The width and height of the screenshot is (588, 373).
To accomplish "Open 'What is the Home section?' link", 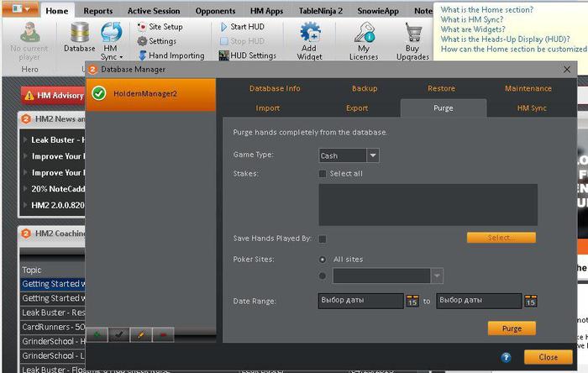I will click(486, 10).
